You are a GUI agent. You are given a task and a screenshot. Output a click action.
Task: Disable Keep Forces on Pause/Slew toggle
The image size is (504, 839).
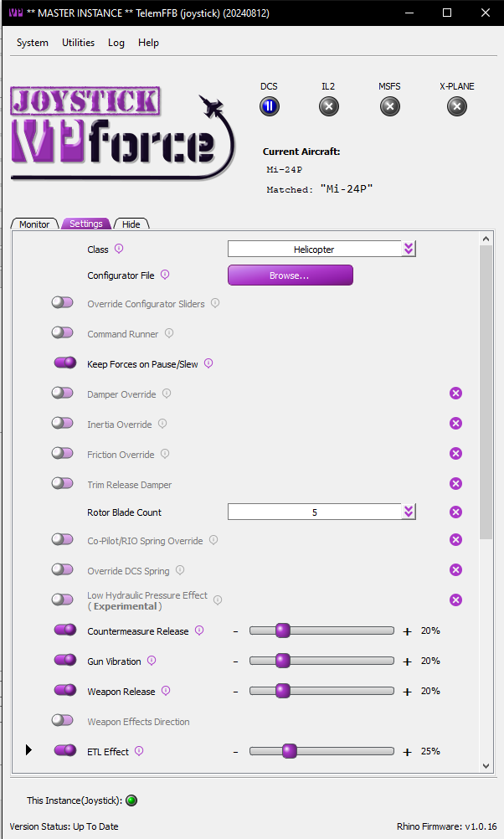coord(64,363)
